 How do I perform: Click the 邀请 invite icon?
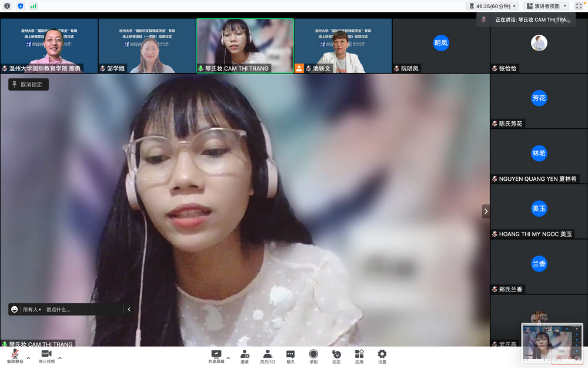(245, 354)
